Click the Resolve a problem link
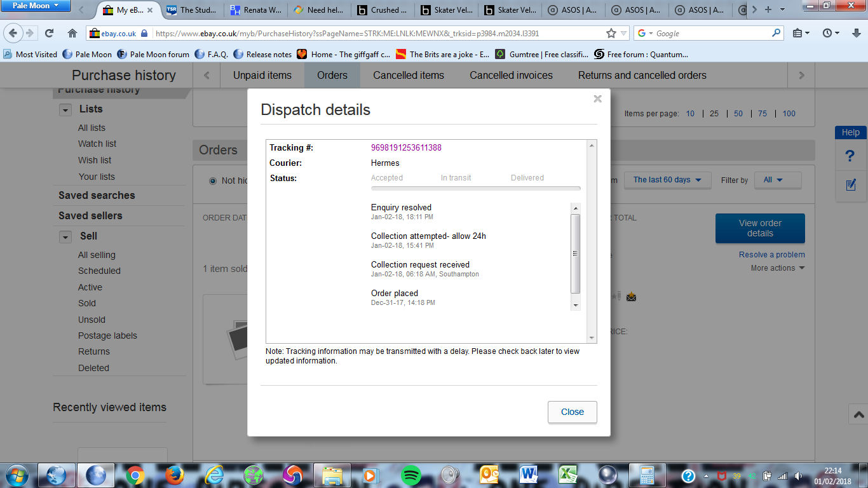868x488 pixels. [771, 255]
